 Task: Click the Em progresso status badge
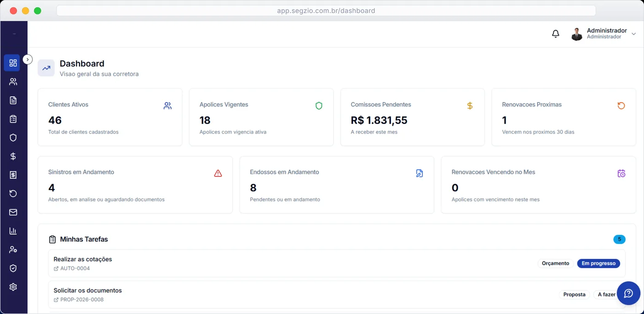pyautogui.click(x=598, y=263)
